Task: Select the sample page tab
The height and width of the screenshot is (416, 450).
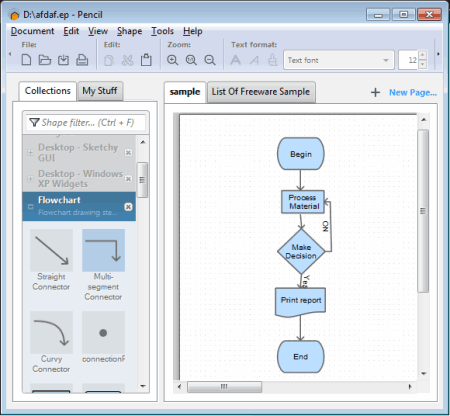Action: 185,92
